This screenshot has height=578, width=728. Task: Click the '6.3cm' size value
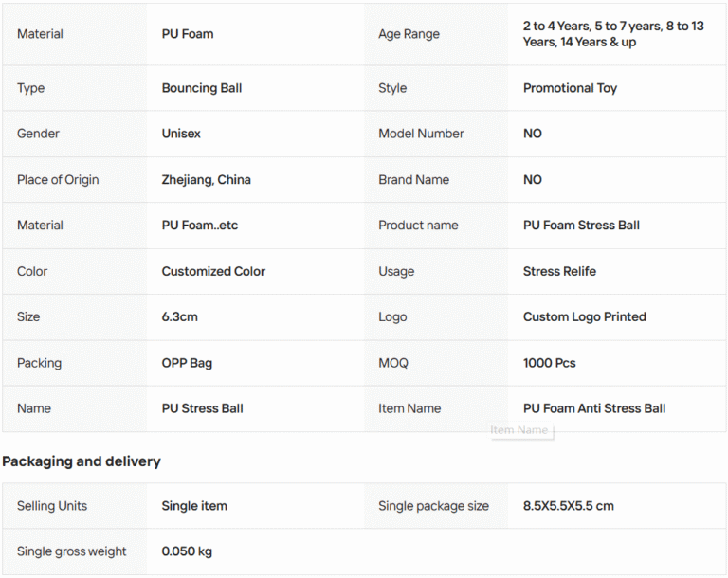click(x=179, y=316)
